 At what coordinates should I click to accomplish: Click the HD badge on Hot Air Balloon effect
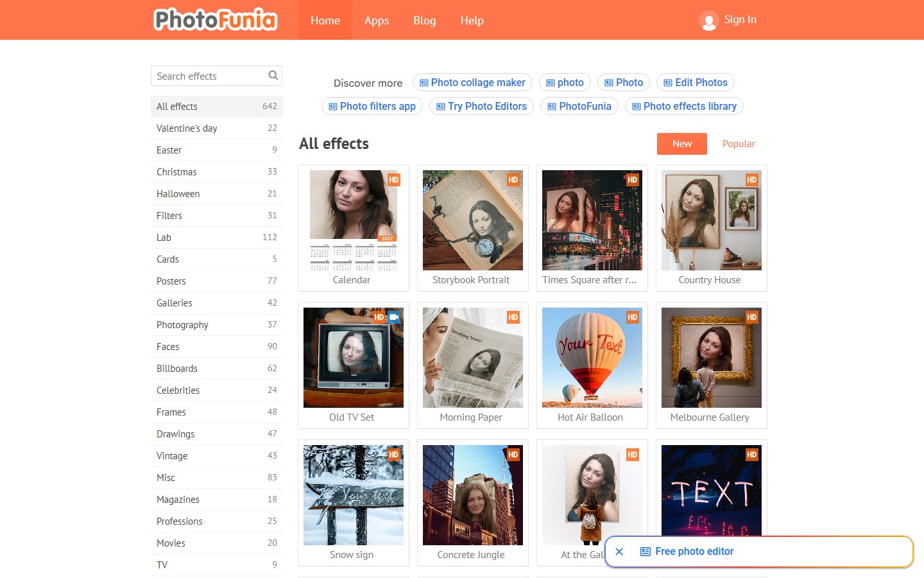point(633,317)
